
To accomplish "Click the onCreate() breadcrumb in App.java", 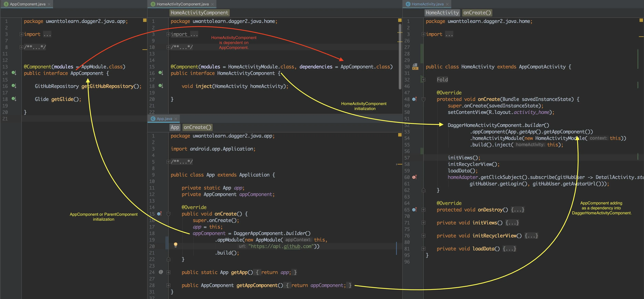I will 197,127.
